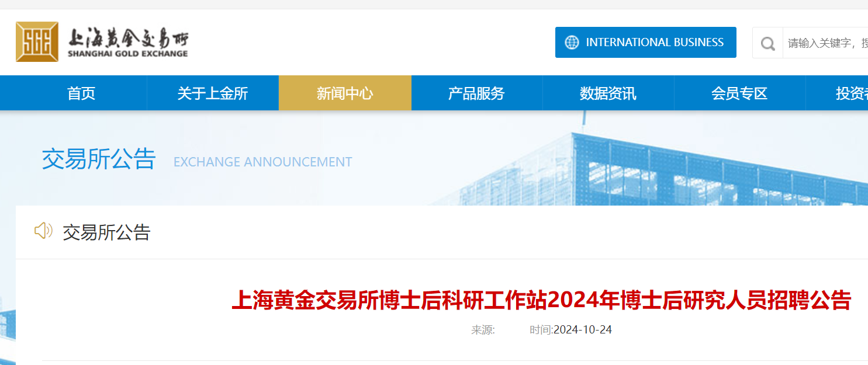Image resolution: width=868 pixels, height=365 pixels.
Task: Click the SHANGHAI GOLD EXCHANGE logo text
Action: coord(128,54)
